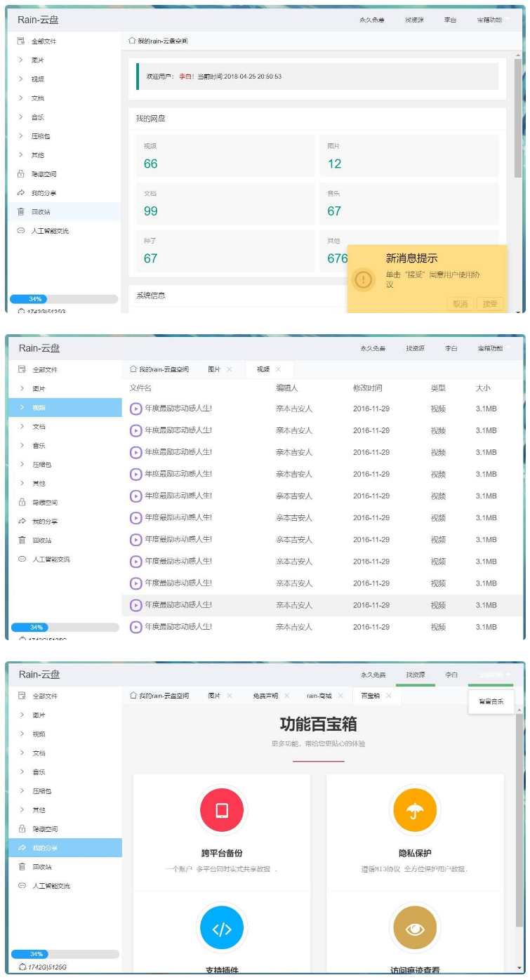Expand the blue highlighted 视频 sidebar chevron
Viewport: 530px width, 980px height.
(22, 407)
